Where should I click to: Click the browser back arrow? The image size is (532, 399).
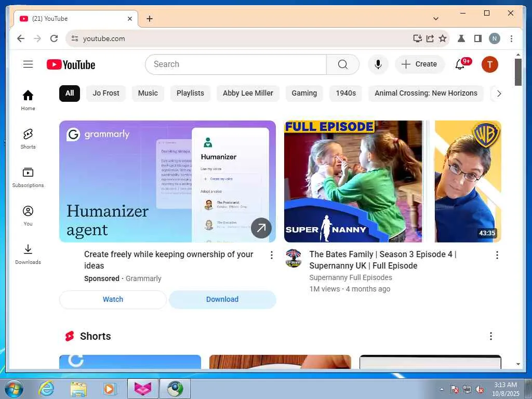pyautogui.click(x=21, y=38)
